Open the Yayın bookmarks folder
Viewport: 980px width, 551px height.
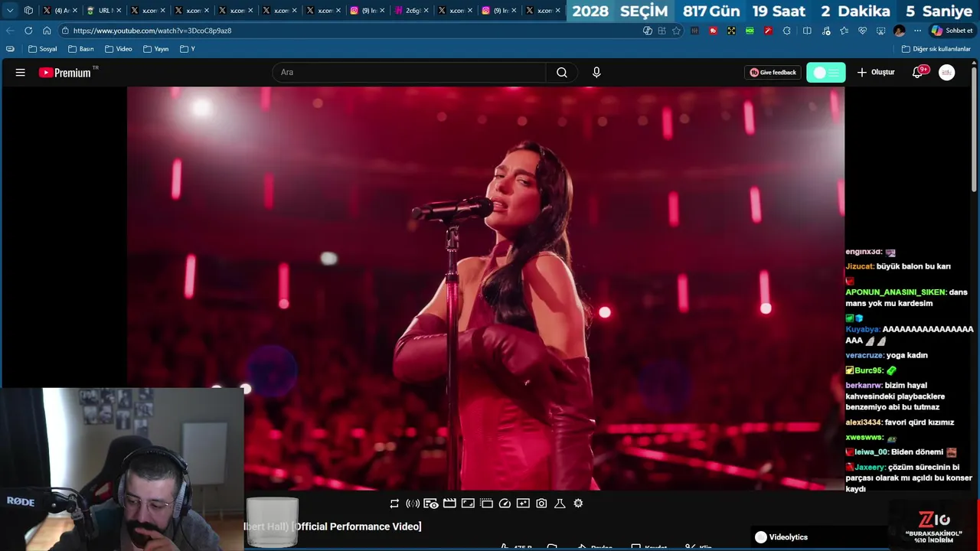point(155,49)
